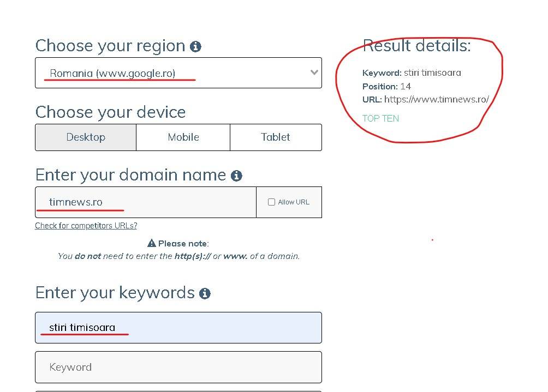
Task: Click the info icon beside Enter your keywords
Action: (x=205, y=294)
